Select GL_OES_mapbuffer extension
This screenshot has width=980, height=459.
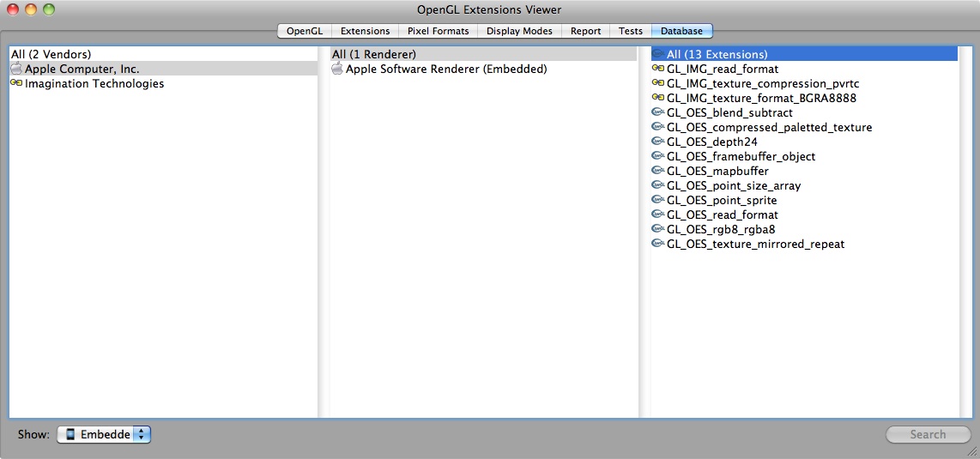[x=804, y=171]
